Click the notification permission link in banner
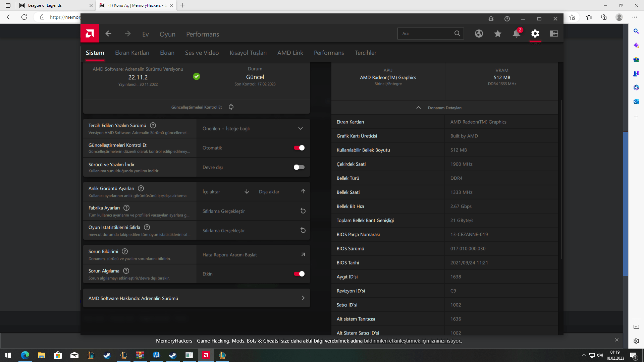644x362 pixels. (413, 341)
